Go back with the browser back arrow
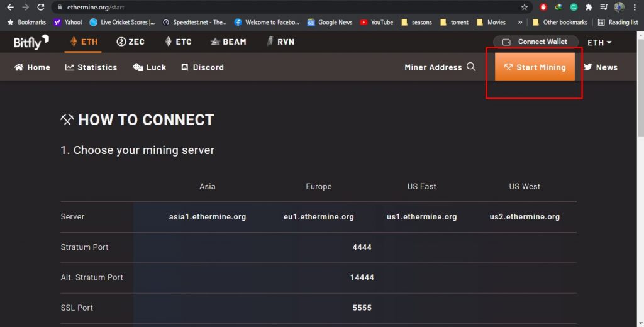The width and height of the screenshot is (644, 327). point(10,7)
